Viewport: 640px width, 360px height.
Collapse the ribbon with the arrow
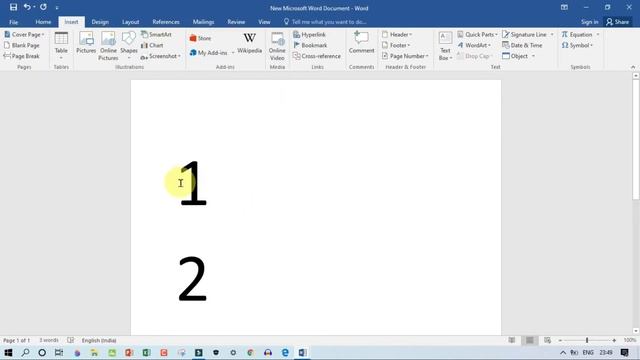click(633, 67)
